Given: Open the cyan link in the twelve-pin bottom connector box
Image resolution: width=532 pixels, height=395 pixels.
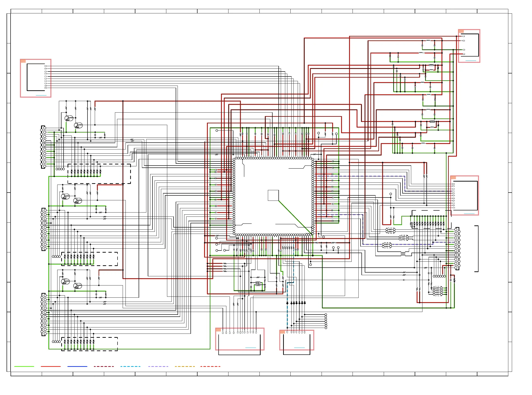Looking at the screenshot, I should (251, 347).
